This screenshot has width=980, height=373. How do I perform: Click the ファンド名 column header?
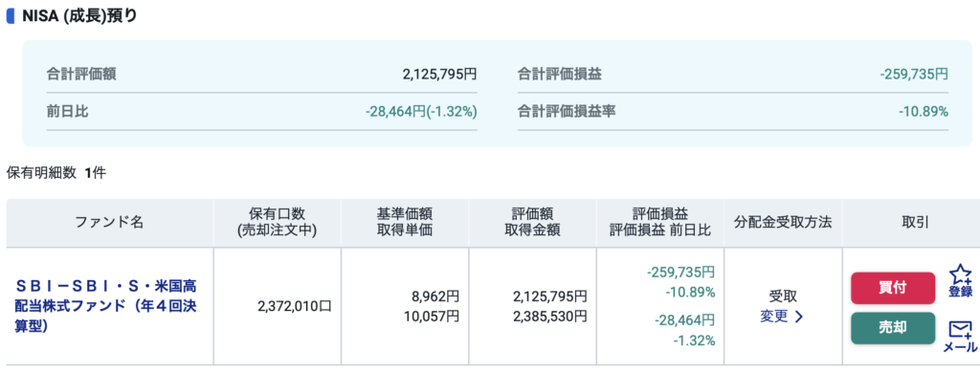109,222
